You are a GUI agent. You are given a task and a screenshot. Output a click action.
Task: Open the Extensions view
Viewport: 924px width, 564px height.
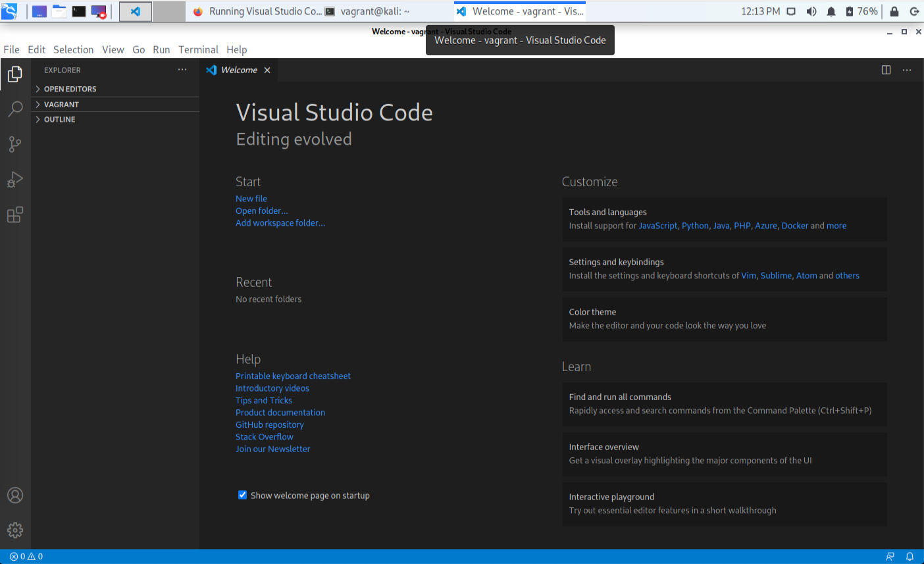pos(14,215)
